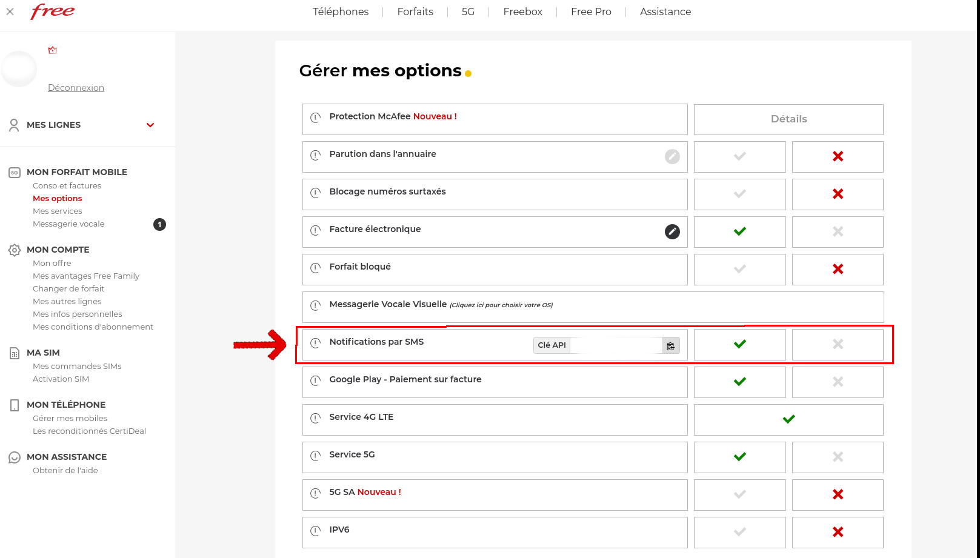This screenshot has width=980, height=558.
Task: Disable Service 5G using the cross
Action: tap(838, 457)
